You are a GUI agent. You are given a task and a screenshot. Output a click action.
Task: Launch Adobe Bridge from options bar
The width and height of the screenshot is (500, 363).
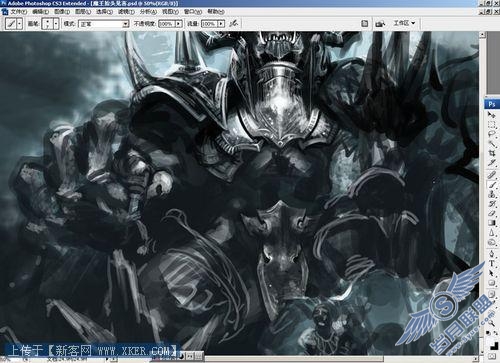coord(380,23)
